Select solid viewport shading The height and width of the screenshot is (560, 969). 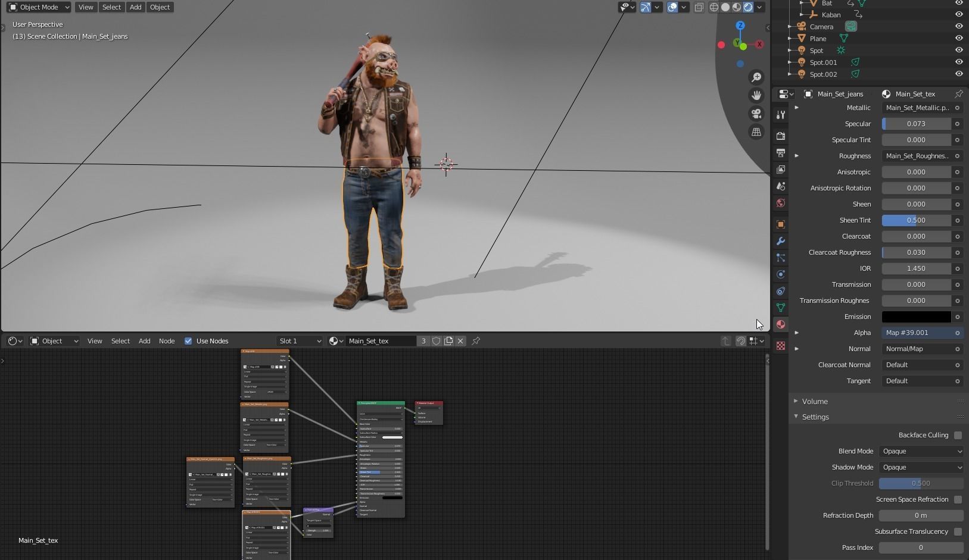pos(725,7)
